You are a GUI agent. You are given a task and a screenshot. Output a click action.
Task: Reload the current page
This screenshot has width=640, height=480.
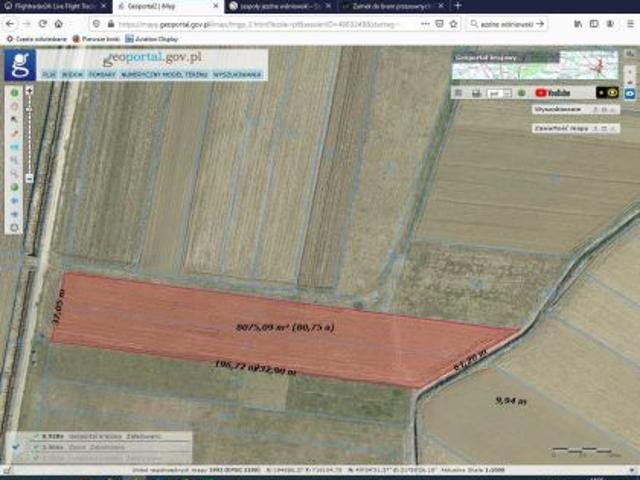[42, 24]
